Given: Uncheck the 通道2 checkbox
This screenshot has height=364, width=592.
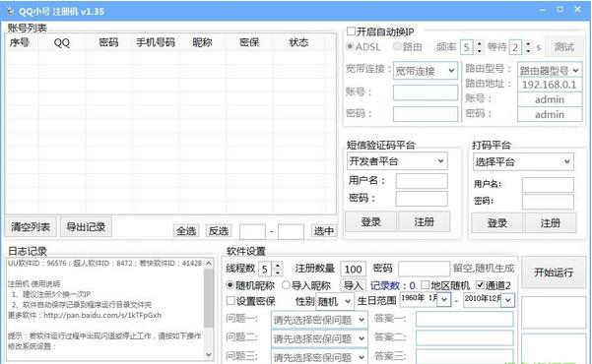Looking at the screenshot, I should coord(480,284).
